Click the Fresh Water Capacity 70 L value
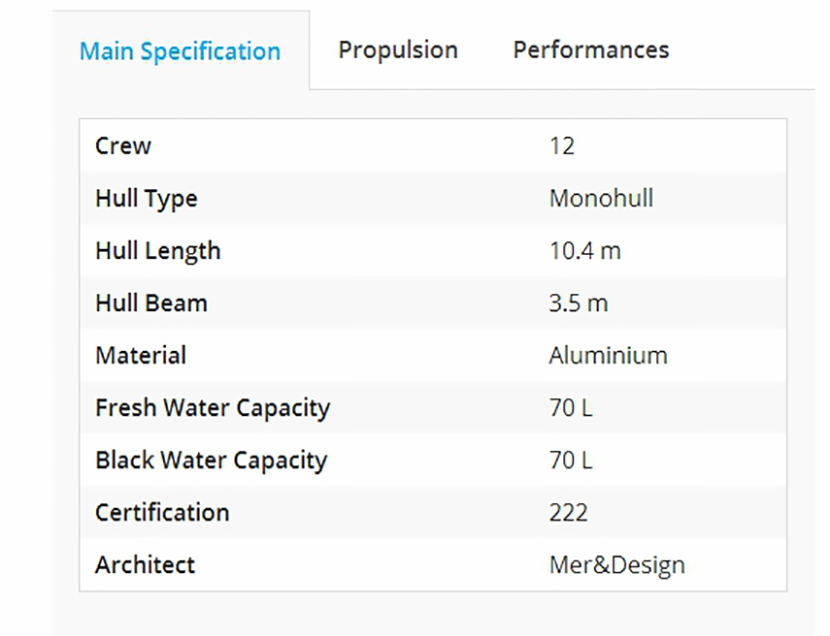 coord(570,408)
